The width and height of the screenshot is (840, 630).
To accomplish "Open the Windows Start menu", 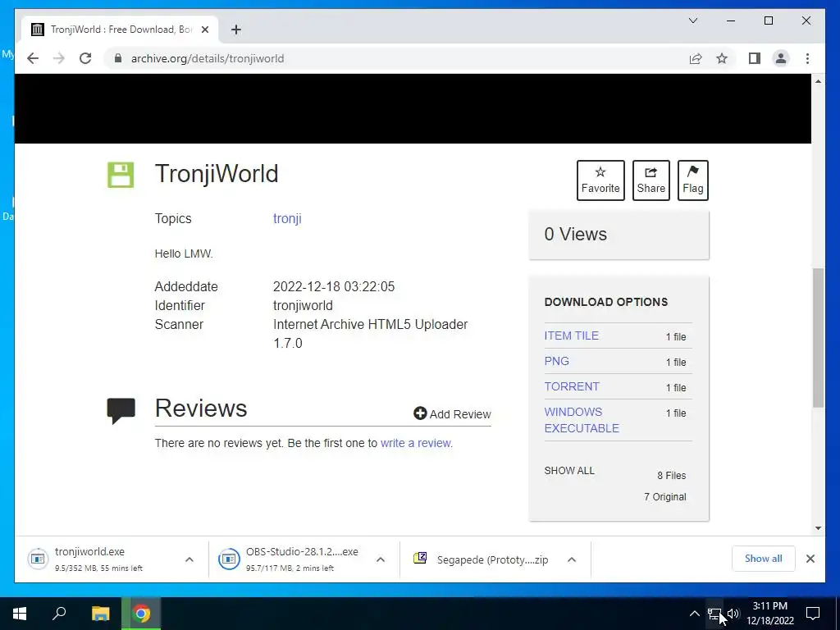I will pos(20,614).
